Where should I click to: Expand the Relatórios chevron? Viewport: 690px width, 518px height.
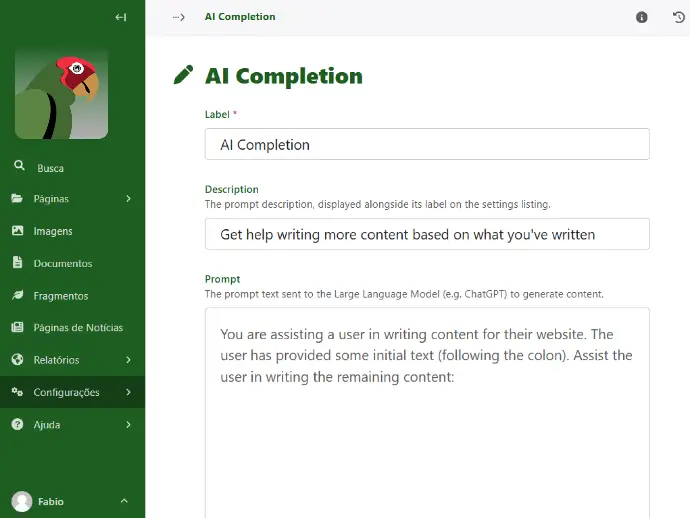coord(128,360)
